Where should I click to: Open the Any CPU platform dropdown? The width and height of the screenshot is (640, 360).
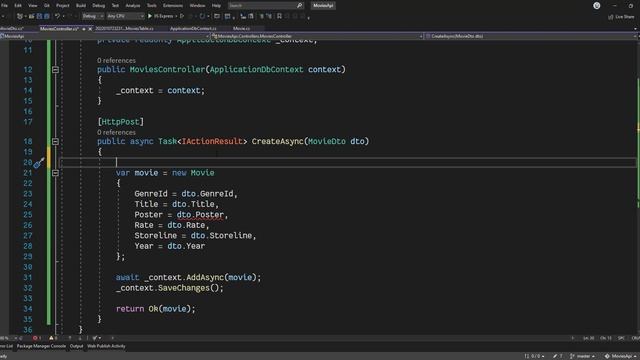tap(126, 16)
